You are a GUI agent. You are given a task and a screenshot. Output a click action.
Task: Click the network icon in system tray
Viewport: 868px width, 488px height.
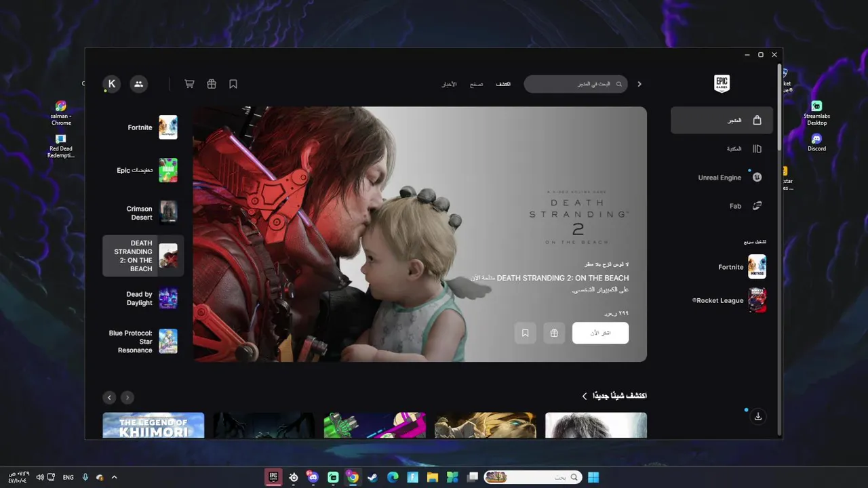pyautogui.click(x=52, y=477)
